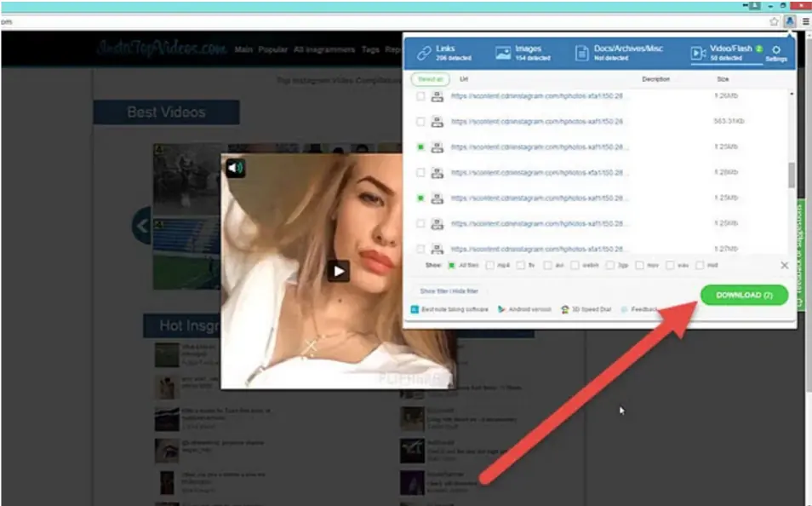Viewport: 812px width, 506px height.
Task: Open the Popular nav item
Action: (x=273, y=49)
